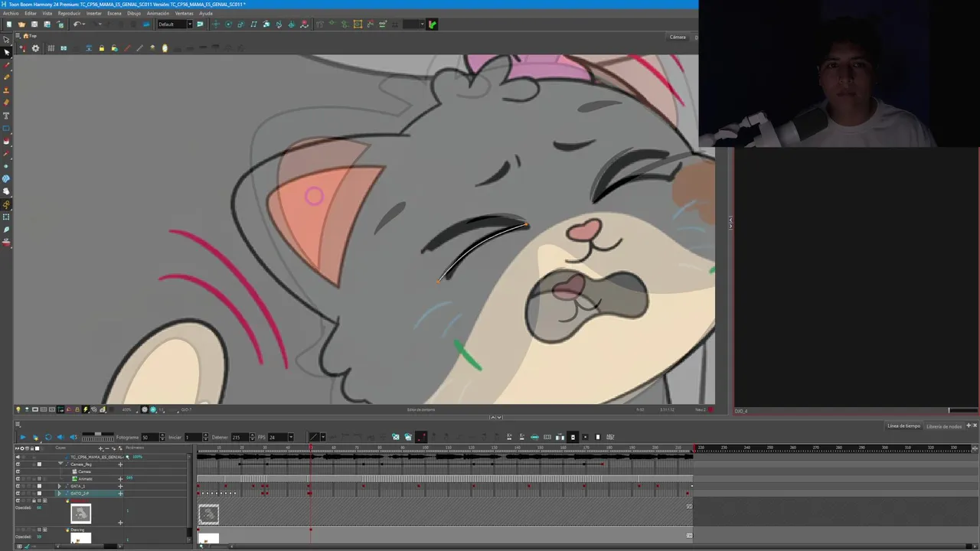Click the timeline exposure thumbnail at frame 1
The height and width of the screenshot is (551, 980).
208,514
